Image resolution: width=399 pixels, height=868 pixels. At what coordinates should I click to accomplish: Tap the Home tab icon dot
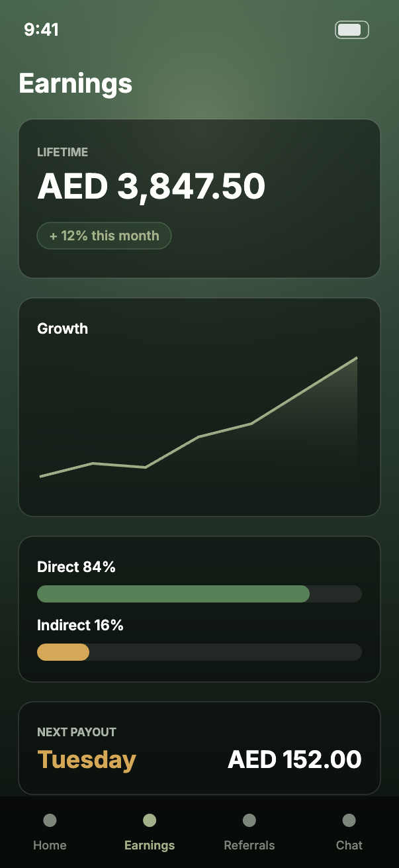pyautogui.click(x=50, y=820)
